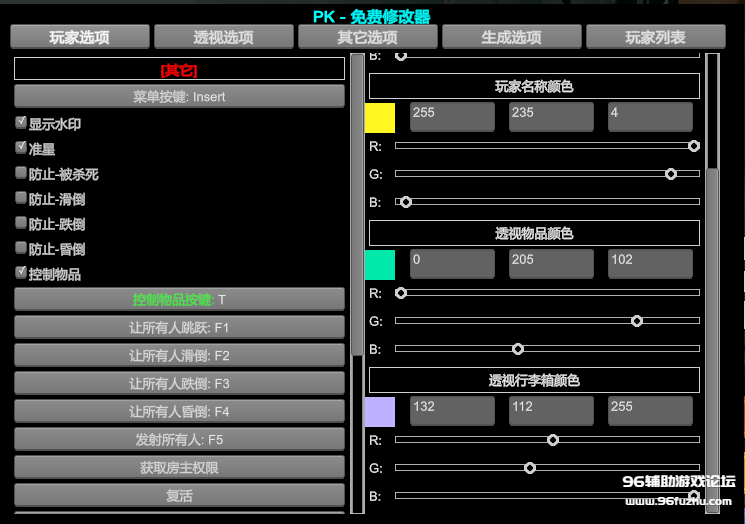Click the 玩家名称颜色 R slider handle
The height and width of the screenshot is (524, 745).
click(694, 146)
